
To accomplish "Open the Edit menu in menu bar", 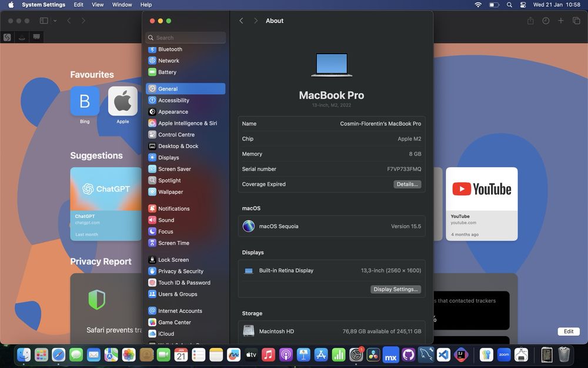I will pyautogui.click(x=78, y=5).
